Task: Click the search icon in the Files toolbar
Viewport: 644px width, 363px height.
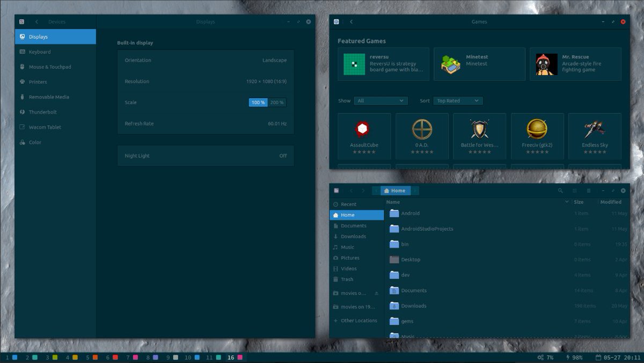Action: tap(560, 191)
